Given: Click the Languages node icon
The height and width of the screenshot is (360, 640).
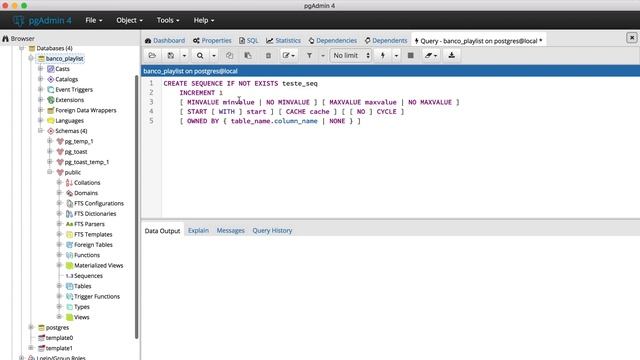Looking at the screenshot, I should 51,121.
